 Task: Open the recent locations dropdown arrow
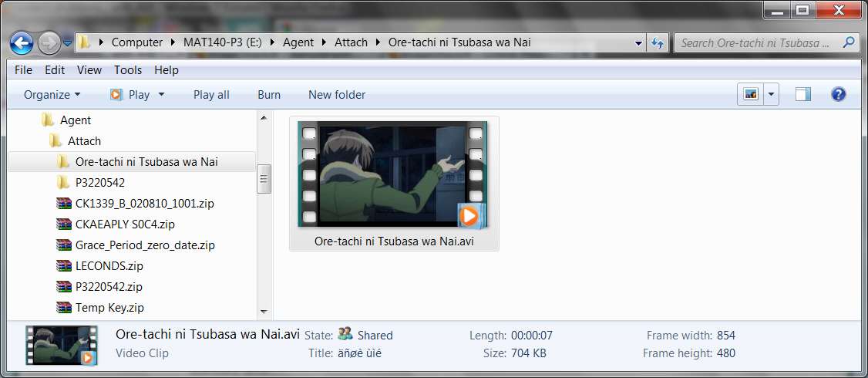pyautogui.click(x=67, y=42)
